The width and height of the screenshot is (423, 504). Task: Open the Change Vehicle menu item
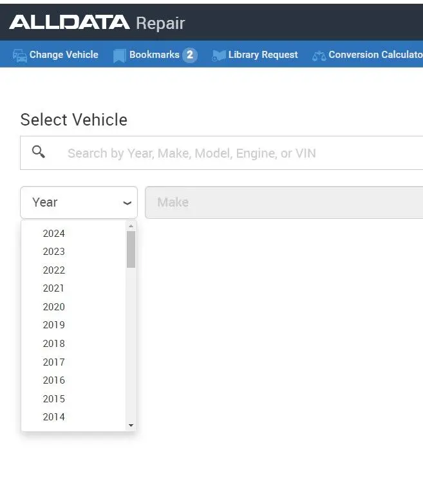(55, 55)
